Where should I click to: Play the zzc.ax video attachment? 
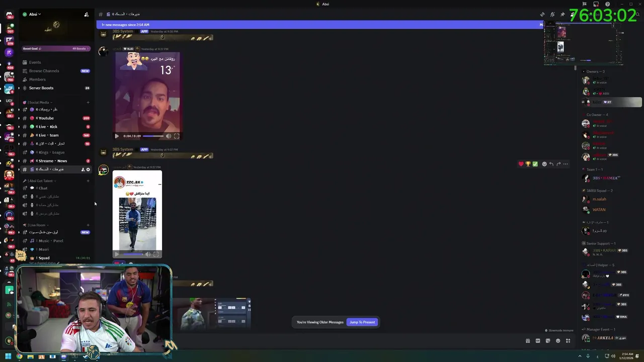117,254
